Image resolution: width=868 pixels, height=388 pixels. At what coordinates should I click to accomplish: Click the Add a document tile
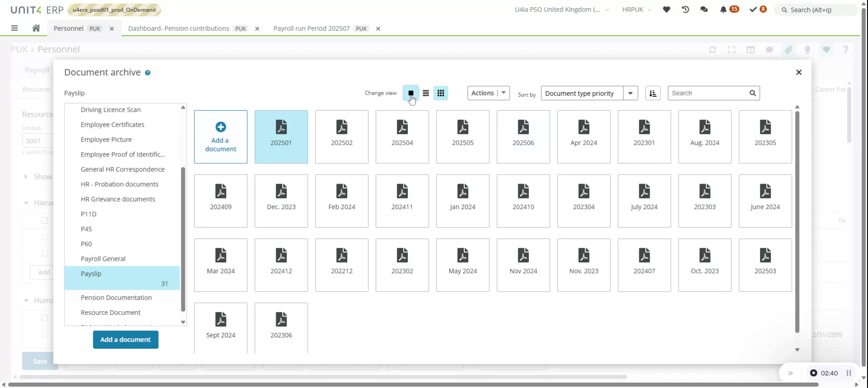(x=221, y=137)
